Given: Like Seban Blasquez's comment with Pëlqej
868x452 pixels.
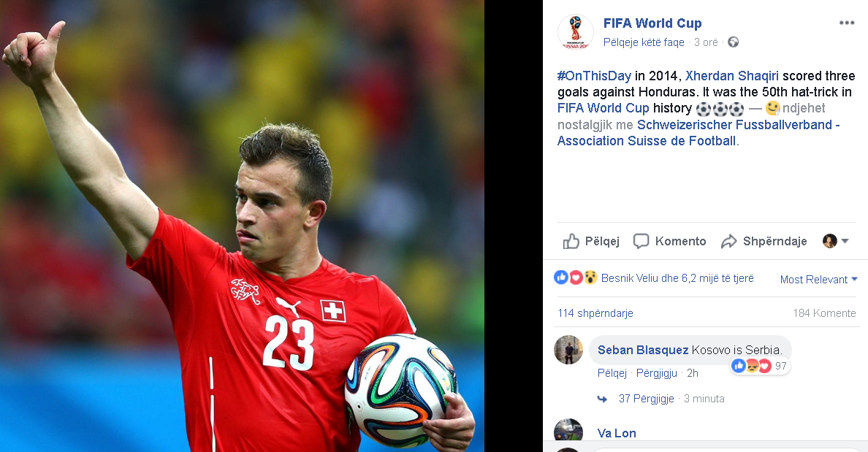Looking at the screenshot, I should click(612, 373).
